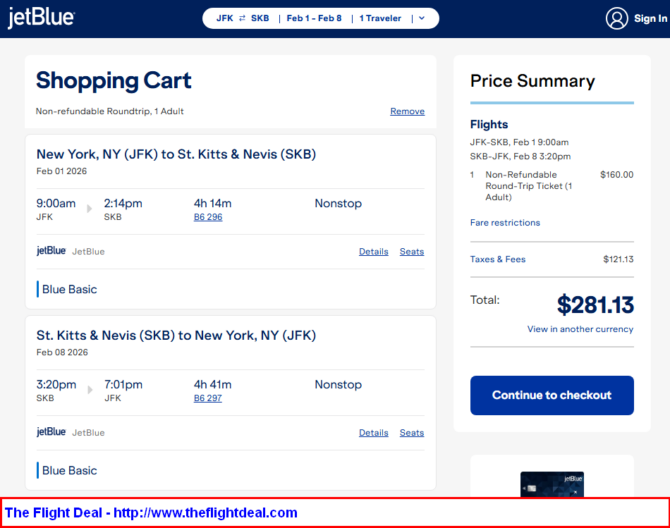Click JetBlue airline logo on return flight

[x=51, y=432]
